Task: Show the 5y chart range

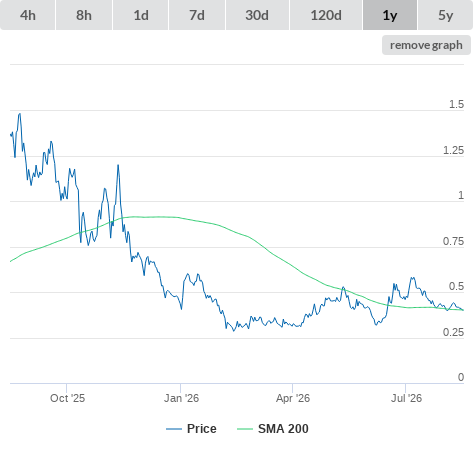Action: coord(446,15)
